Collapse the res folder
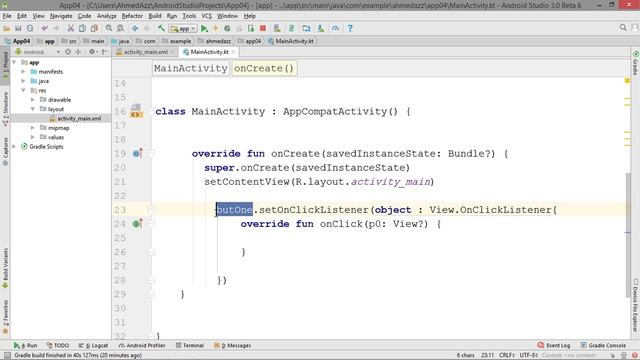The width and height of the screenshot is (640, 360). [x=24, y=91]
